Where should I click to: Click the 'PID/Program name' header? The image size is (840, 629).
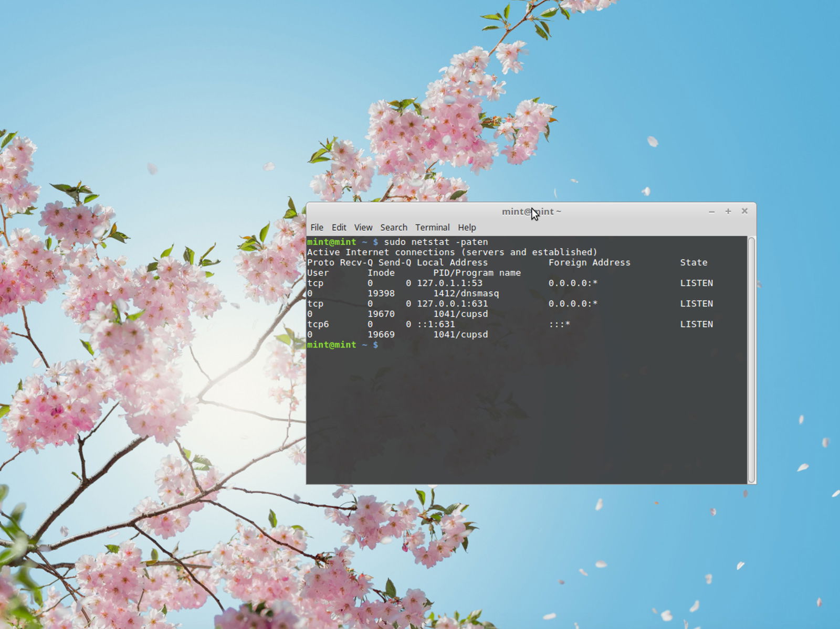pos(477,273)
